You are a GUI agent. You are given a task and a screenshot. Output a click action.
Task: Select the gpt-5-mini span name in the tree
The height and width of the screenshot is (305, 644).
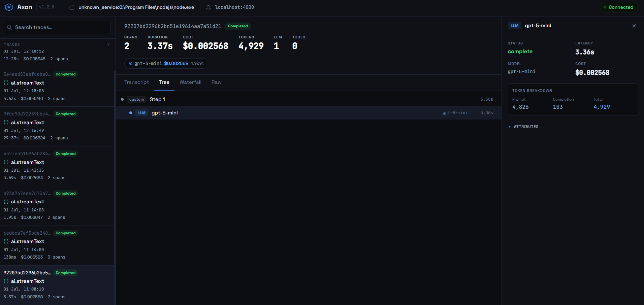[x=165, y=113]
